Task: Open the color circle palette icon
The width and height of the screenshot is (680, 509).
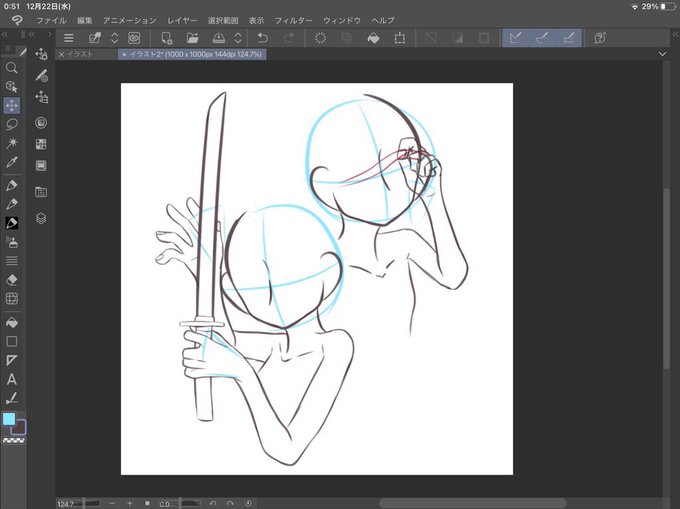Action: point(41,123)
